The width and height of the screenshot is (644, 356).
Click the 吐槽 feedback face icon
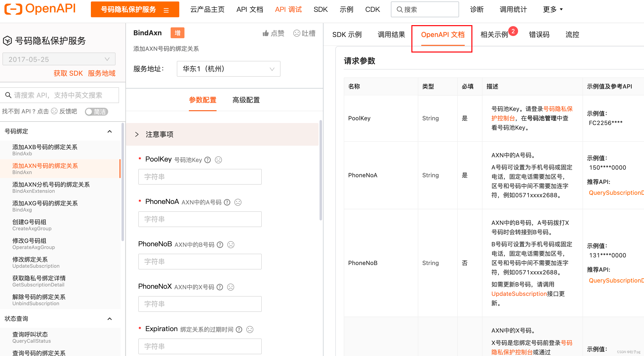tap(297, 34)
